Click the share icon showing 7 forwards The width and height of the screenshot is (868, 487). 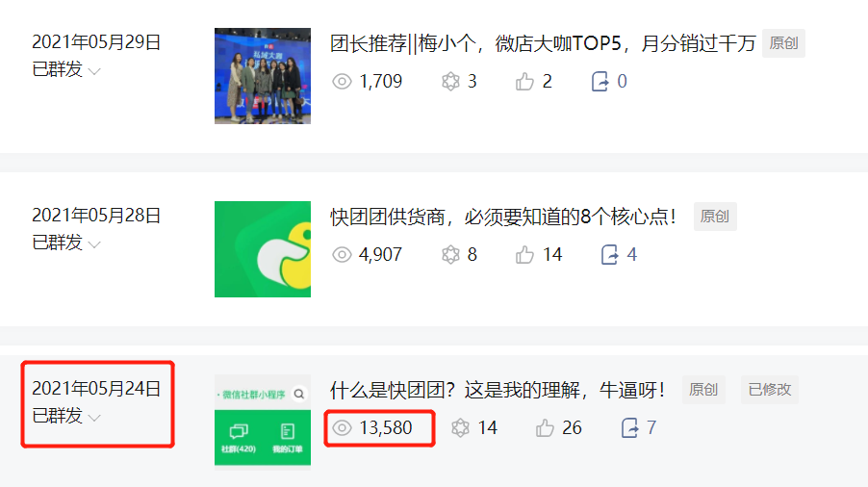pyautogui.click(x=629, y=427)
